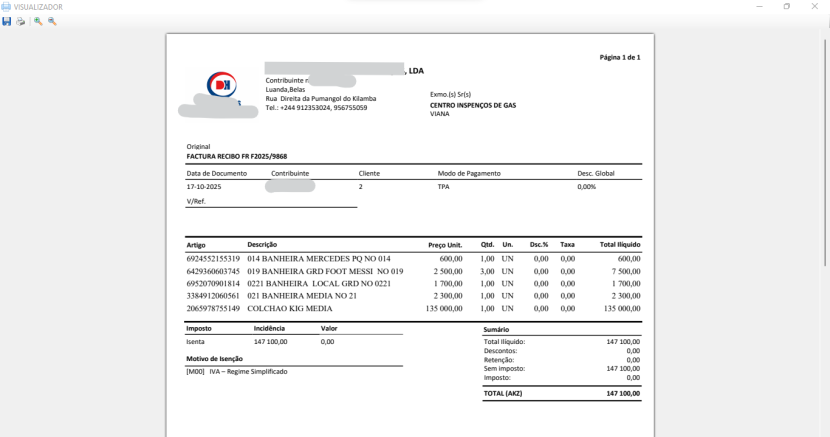Screen dimensions: 830x437
Task: Click the VISUALIZADOR window title icon
Action: pos(6,6)
